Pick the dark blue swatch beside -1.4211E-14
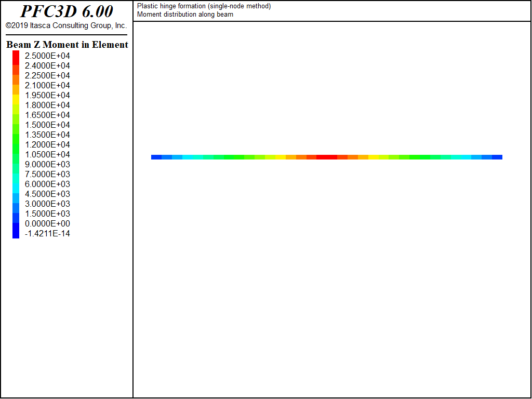This screenshot has height=399, width=532. (x=16, y=231)
